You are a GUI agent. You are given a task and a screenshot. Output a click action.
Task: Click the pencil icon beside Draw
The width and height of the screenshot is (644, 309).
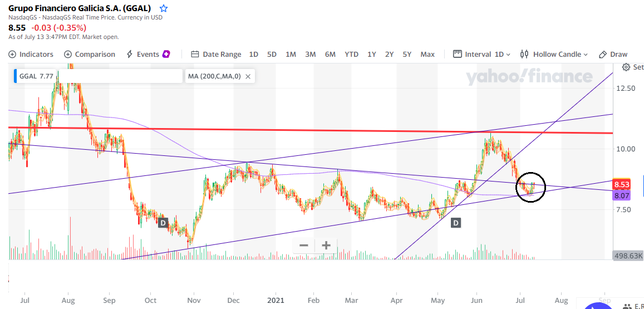[603, 54]
